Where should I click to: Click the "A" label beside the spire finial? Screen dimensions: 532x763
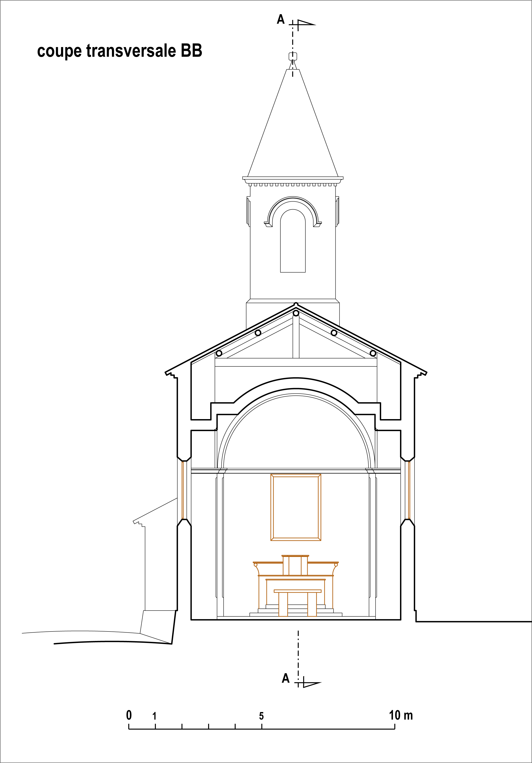[x=281, y=20]
